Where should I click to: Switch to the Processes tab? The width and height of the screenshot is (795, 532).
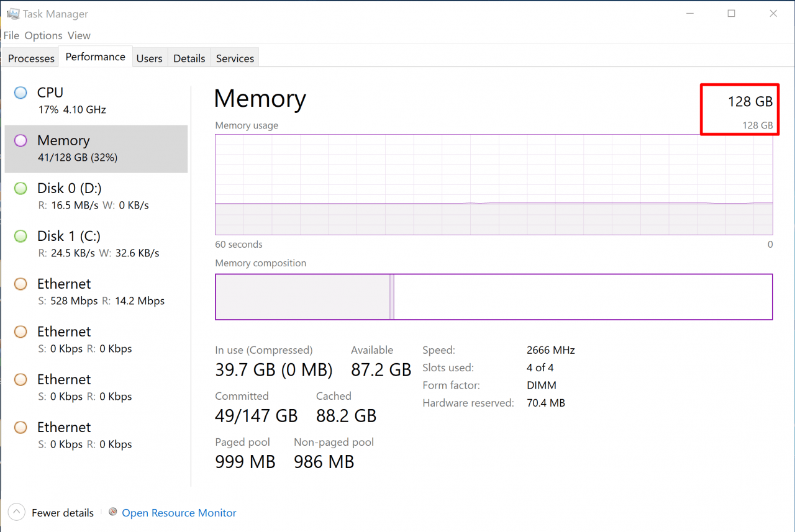click(x=30, y=58)
